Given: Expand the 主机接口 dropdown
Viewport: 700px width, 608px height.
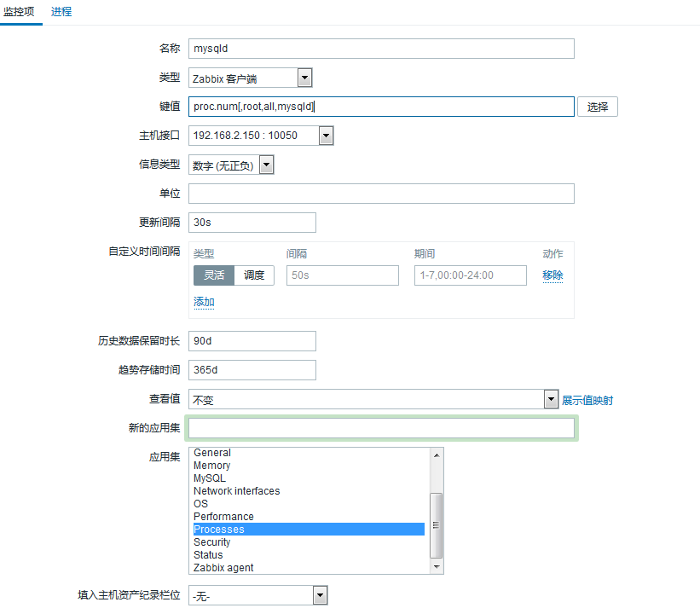Looking at the screenshot, I should (x=326, y=136).
